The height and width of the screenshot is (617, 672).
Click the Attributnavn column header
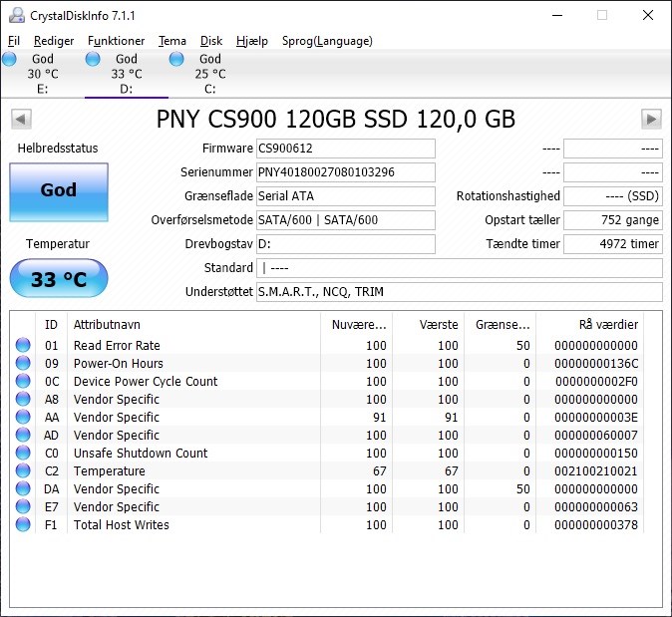[x=193, y=325]
